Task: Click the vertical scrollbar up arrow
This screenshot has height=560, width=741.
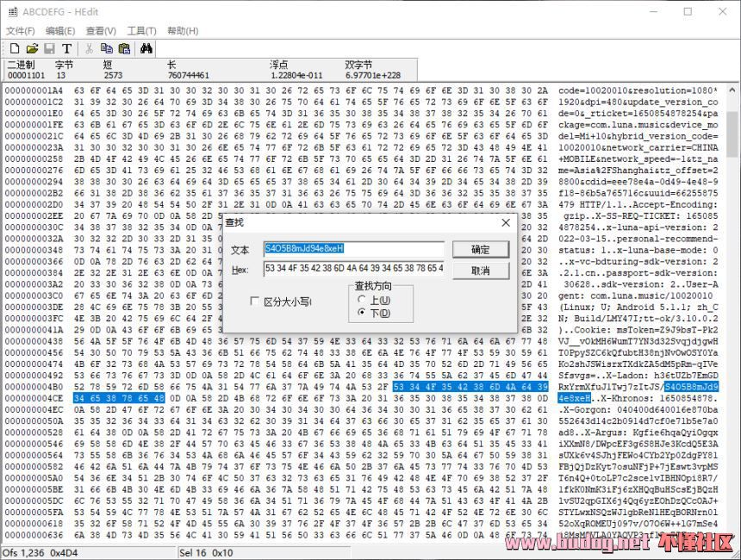Action: tap(732, 90)
